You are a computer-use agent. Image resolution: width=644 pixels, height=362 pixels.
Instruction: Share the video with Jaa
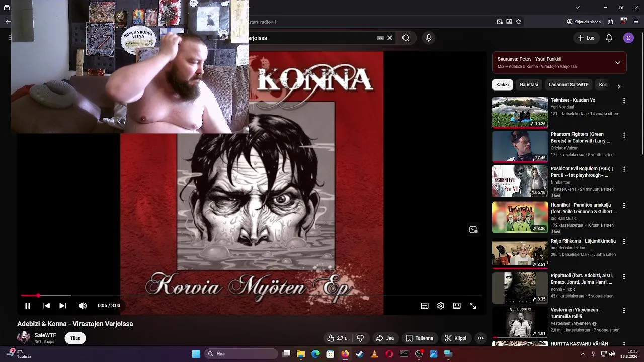click(x=385, y=338)
